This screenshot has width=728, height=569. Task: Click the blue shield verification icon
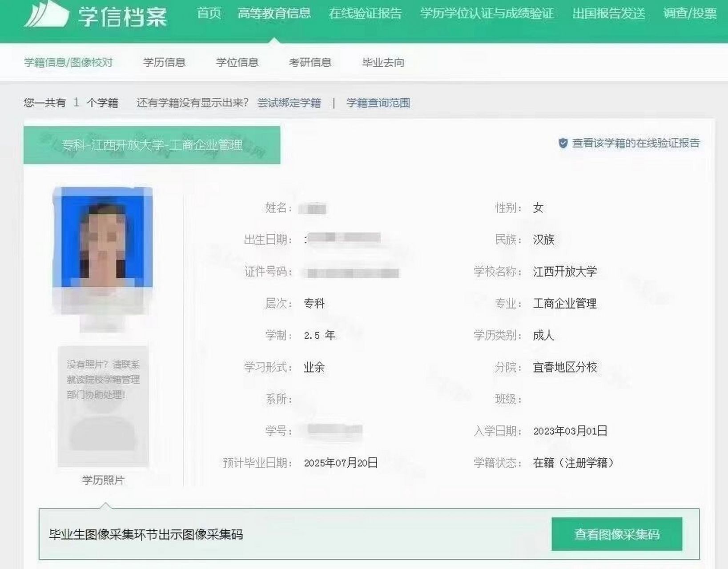coord(563,143)
